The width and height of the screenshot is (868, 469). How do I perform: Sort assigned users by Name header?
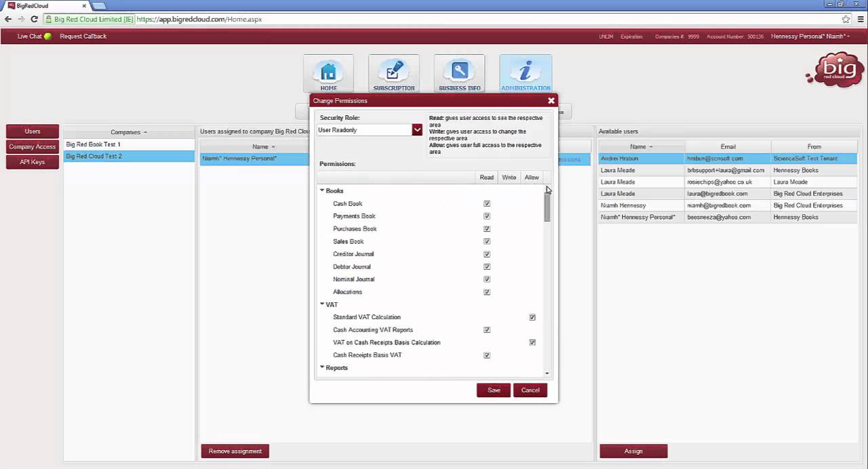263,146
